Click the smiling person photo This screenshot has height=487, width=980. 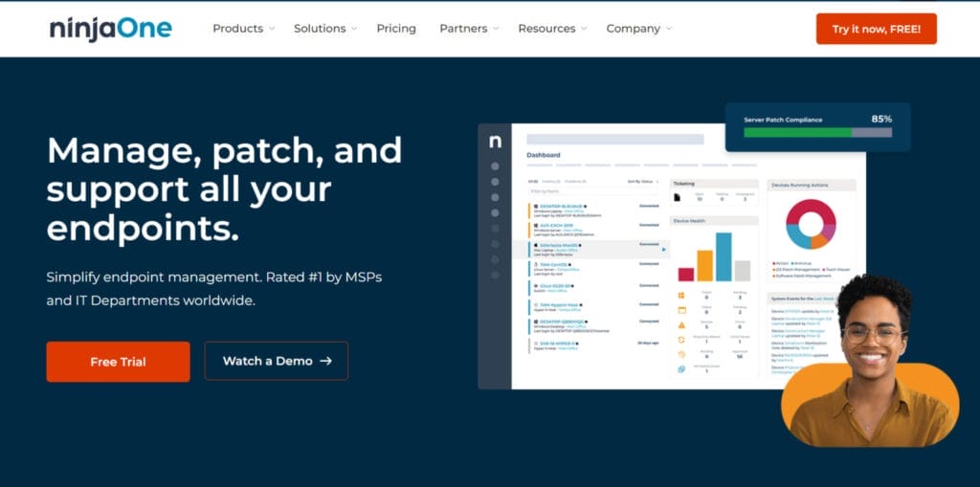point(870,360)
